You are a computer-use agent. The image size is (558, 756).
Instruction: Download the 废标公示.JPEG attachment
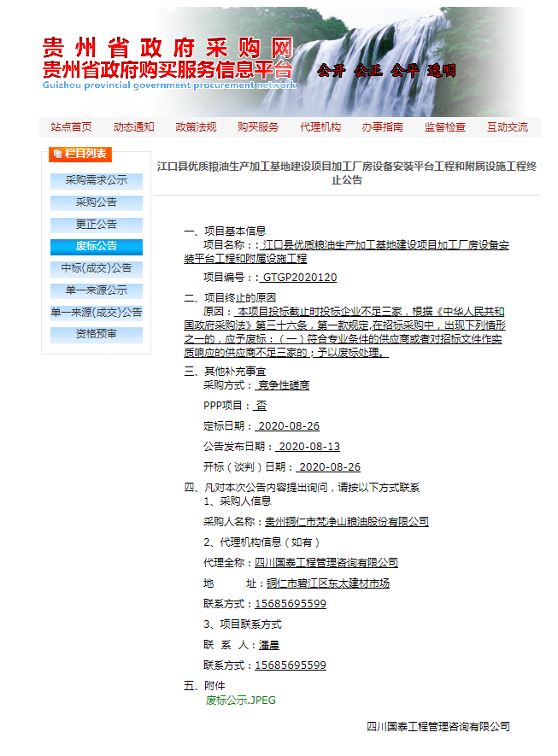[x=240, y=700]
